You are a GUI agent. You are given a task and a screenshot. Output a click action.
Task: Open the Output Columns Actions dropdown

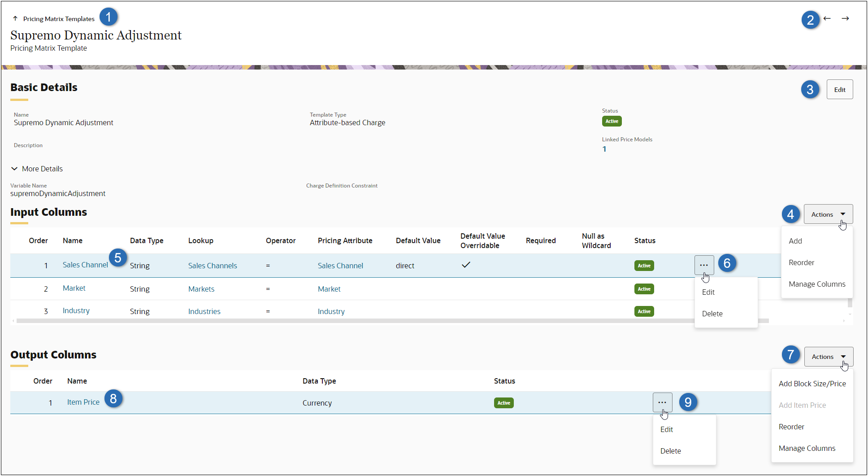(x=828, y=357)
